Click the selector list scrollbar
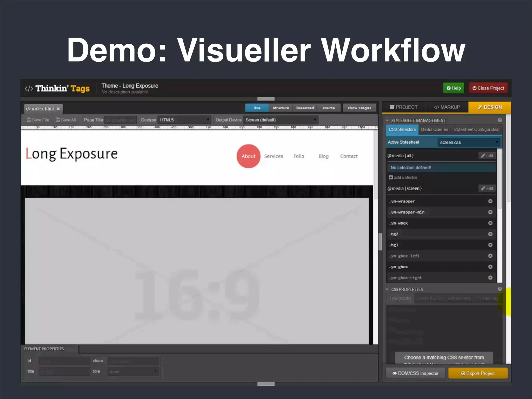Image resolution: width=532 pixels, height=399 pixels. point(500,179)
